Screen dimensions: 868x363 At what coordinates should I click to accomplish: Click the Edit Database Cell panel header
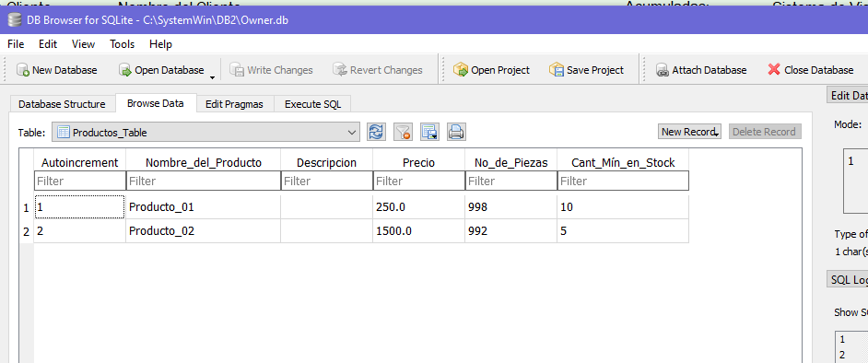coord(847,96)
